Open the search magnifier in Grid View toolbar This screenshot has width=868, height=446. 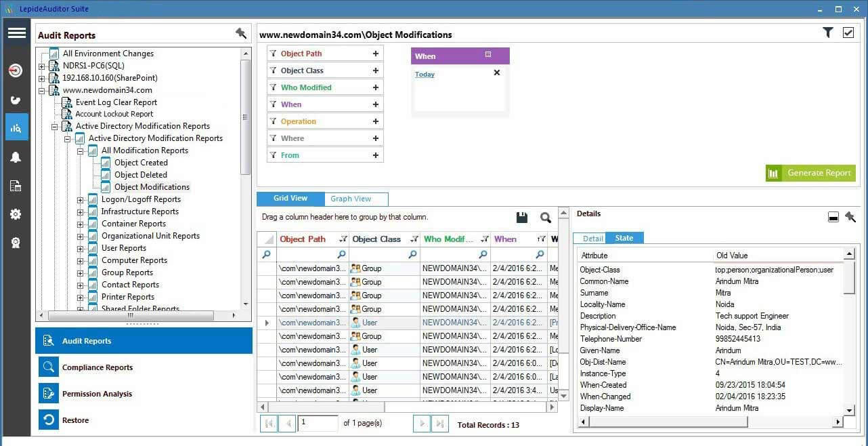coord(546,218)
